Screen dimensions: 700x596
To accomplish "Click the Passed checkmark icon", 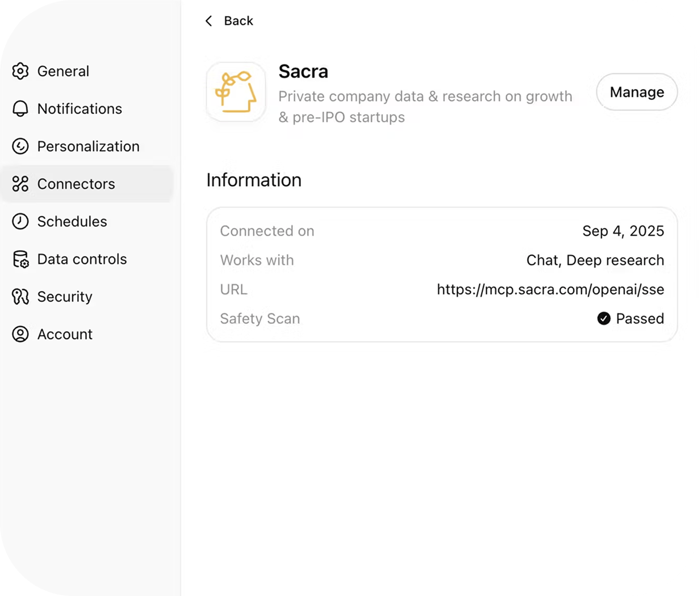I will 604,318.
